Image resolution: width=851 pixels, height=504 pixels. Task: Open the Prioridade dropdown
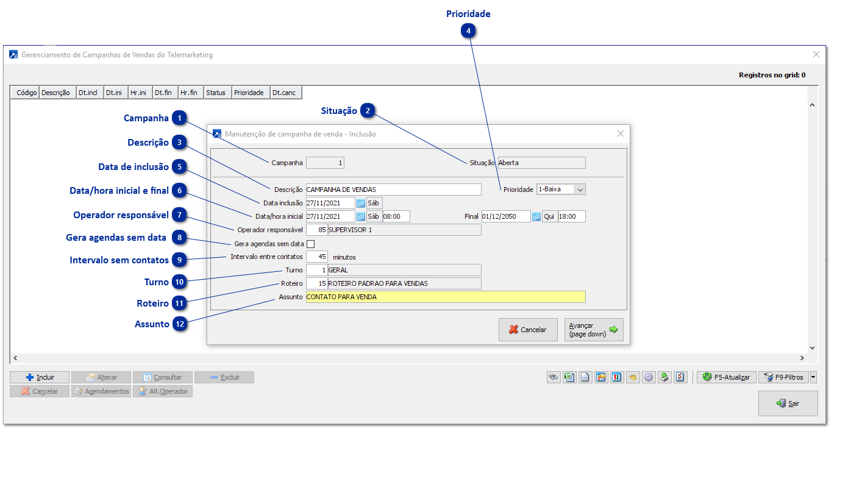click(x=580, y=190)
